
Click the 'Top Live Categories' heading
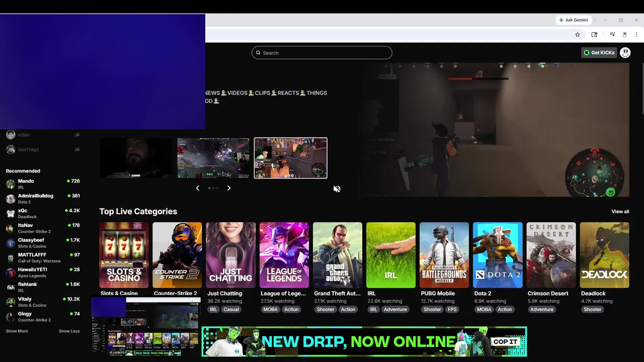tap(138, 212)
